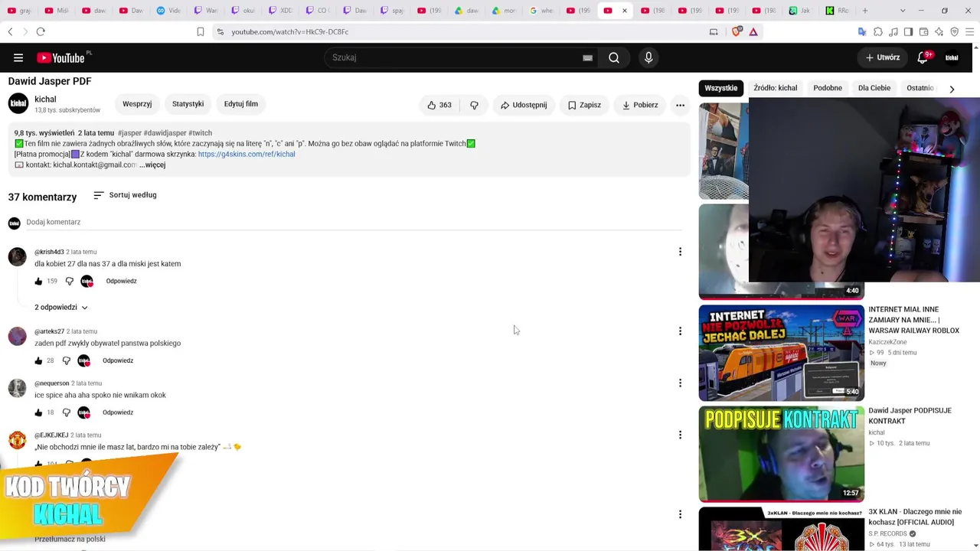Open YouTube notifications bell
Image resolution: width=980 pixels, height=551 pixels.
coord(923,57)
